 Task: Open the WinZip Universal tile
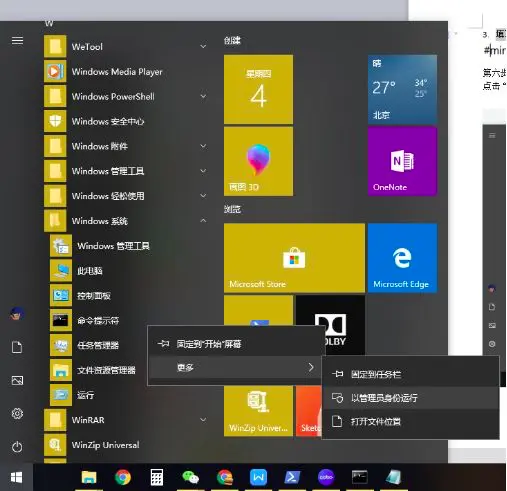258,411
